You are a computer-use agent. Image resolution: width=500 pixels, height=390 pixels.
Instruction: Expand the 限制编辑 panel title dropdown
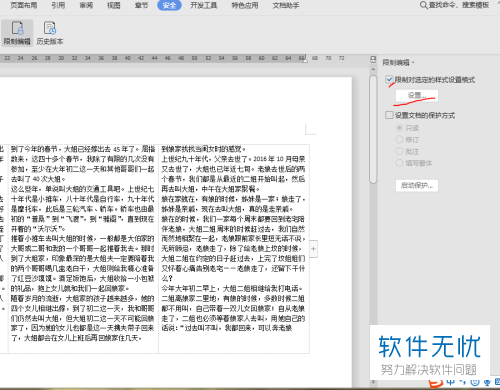point(413,62)
